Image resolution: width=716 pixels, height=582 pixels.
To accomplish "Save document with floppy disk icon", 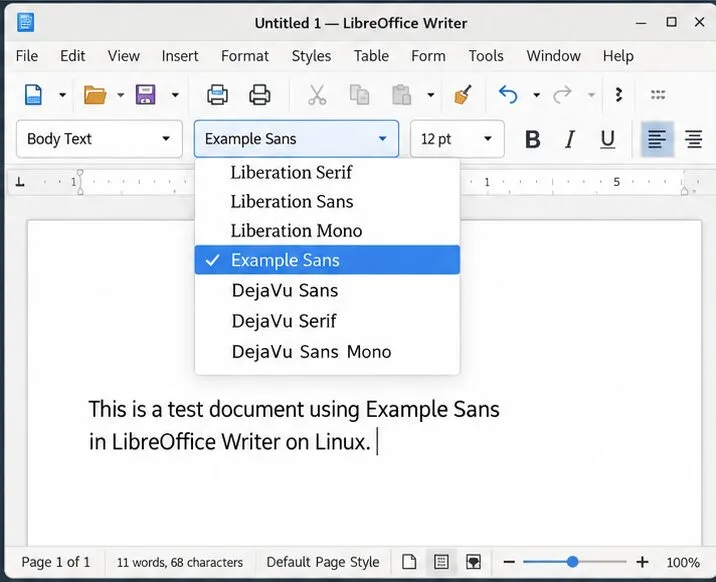I will [146, 95].
